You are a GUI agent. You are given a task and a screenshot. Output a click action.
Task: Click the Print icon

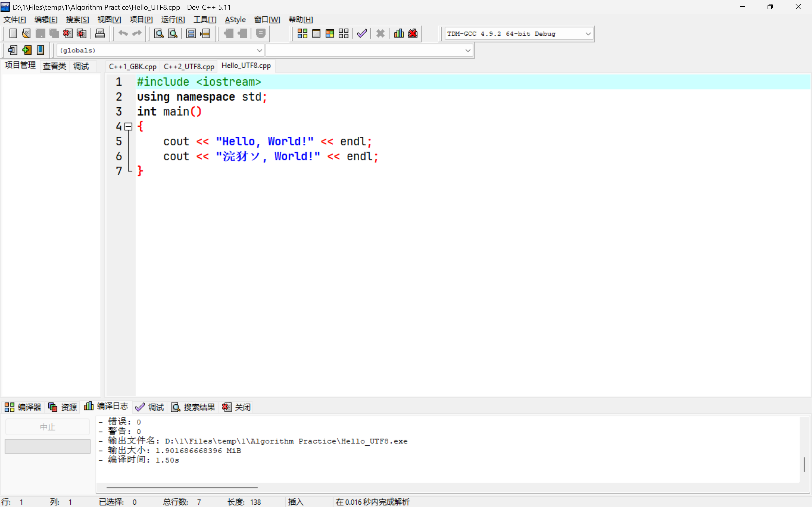click(100, 34)
